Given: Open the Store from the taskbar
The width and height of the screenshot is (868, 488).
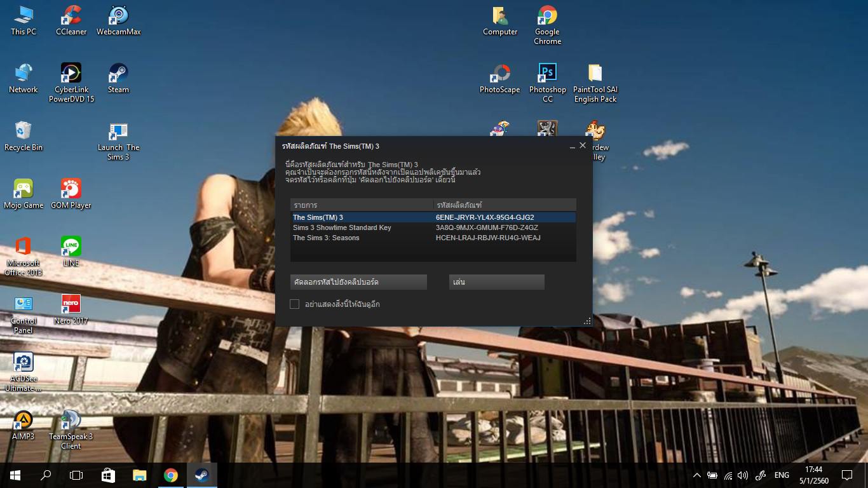Looking at the screenshot, I should [x=108, y=475].
